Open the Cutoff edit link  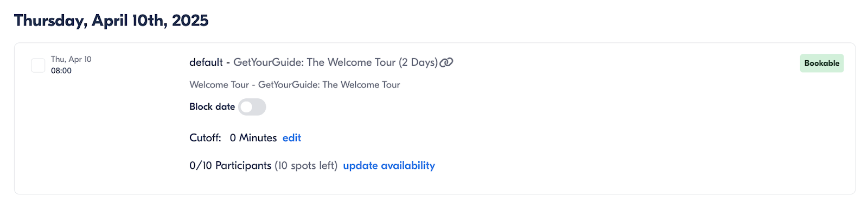292,138
